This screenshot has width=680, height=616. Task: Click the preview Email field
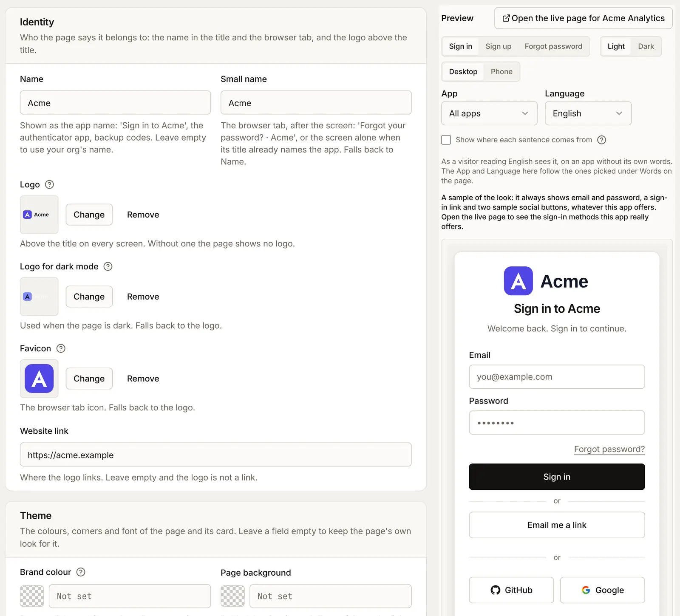[x=557, y=377]
